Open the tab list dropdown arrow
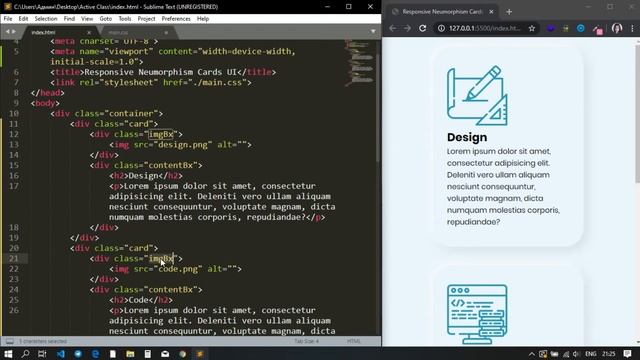The height and width of the screenshot is (360, 640). point(373,31)
